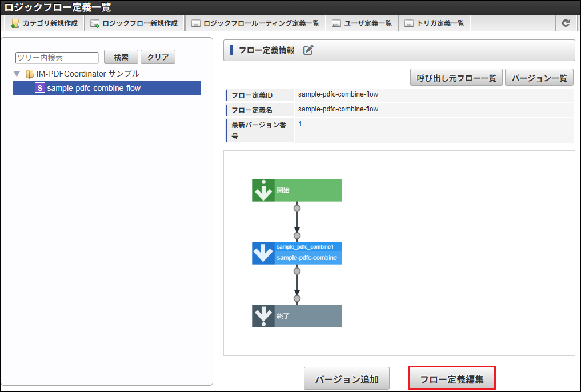Click the ユーザ定義一覧 list icon
The height and width of the screenshot is (392, 581).
coord(336,23)
